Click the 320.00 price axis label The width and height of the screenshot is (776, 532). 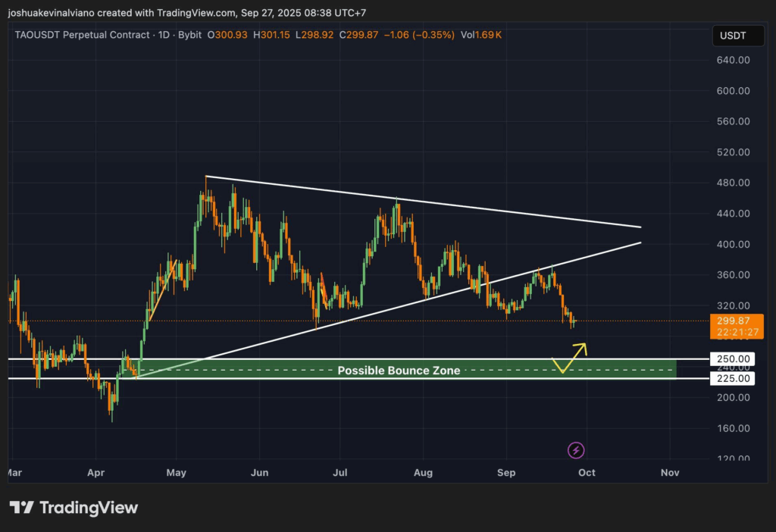(x=733, y=305)
